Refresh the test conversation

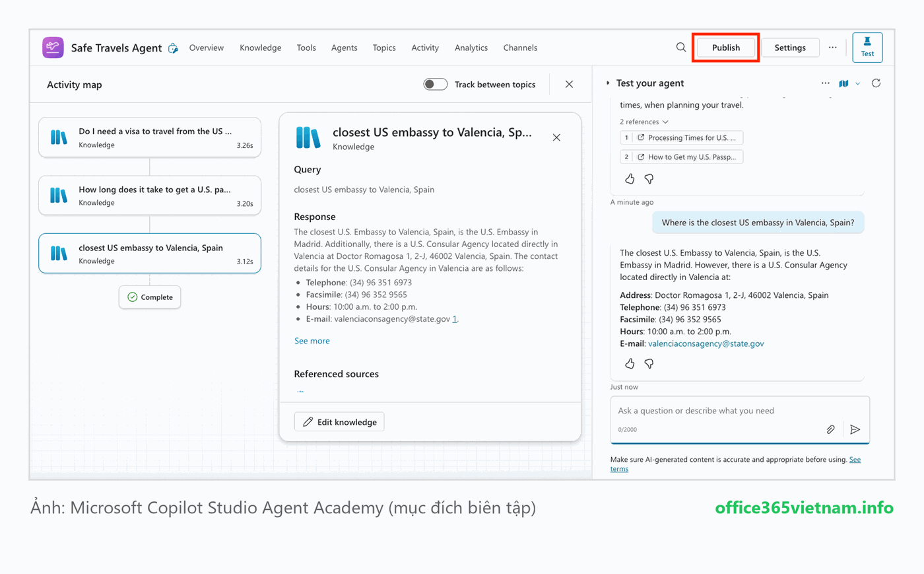coord(876,83)
